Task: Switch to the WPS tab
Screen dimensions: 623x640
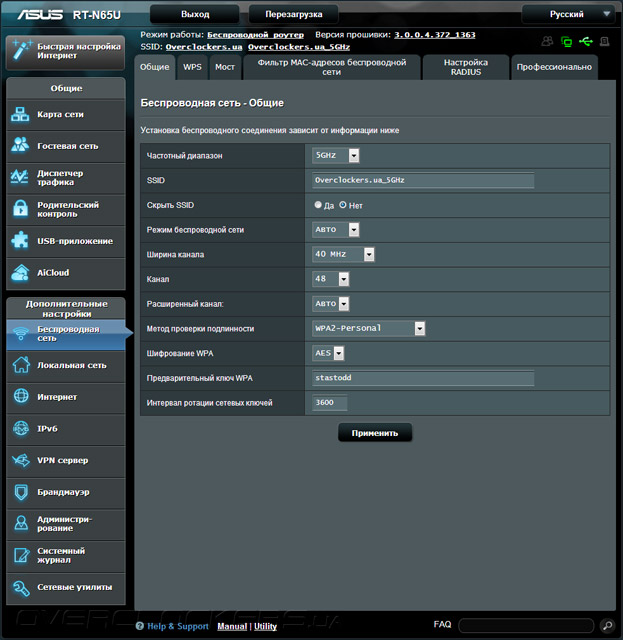Action: 192,67
